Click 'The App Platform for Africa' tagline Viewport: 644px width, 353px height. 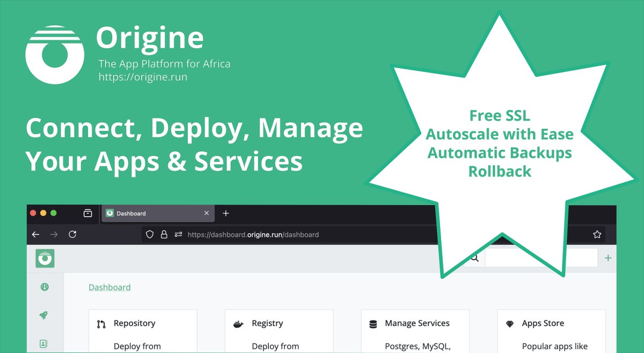click(164, 64)
